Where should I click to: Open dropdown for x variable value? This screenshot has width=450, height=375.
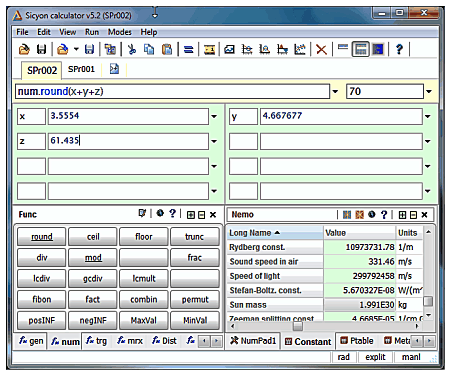pyautogui.click(x=214, y=116)
